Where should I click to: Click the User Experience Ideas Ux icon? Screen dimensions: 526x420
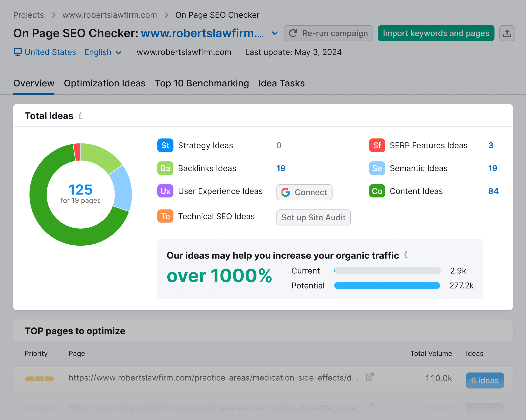pyautogui.click(x=165, y=191)
